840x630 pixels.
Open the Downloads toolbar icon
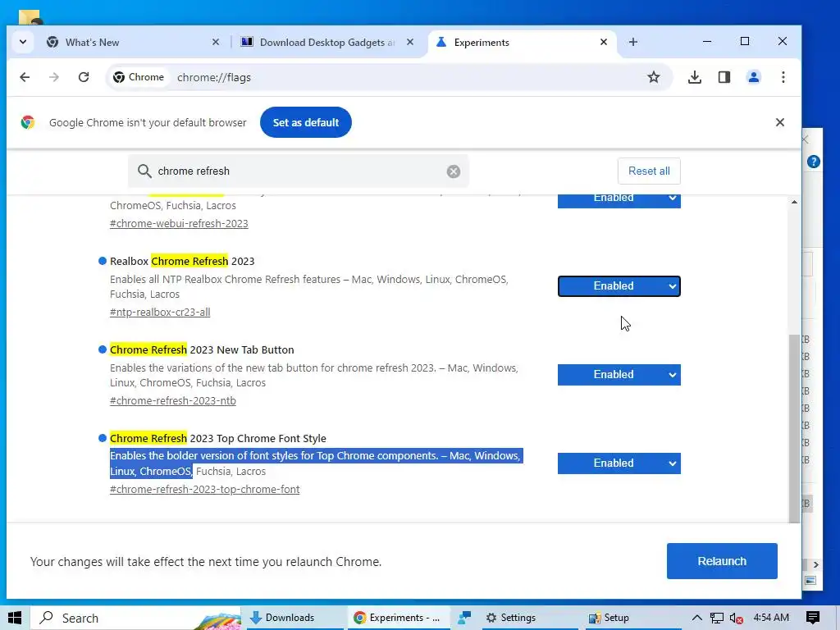[x=694, y=77]
